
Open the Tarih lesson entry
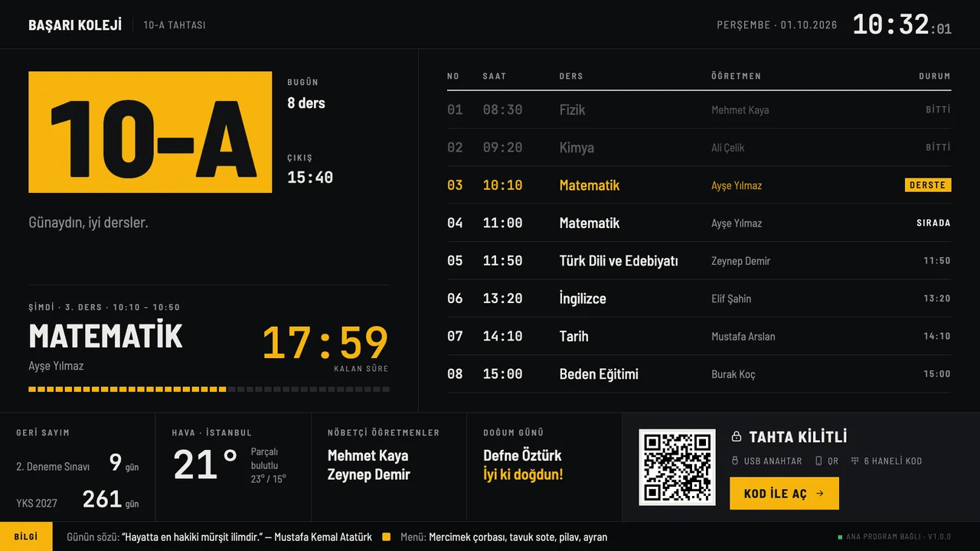[x=574, y=336]
